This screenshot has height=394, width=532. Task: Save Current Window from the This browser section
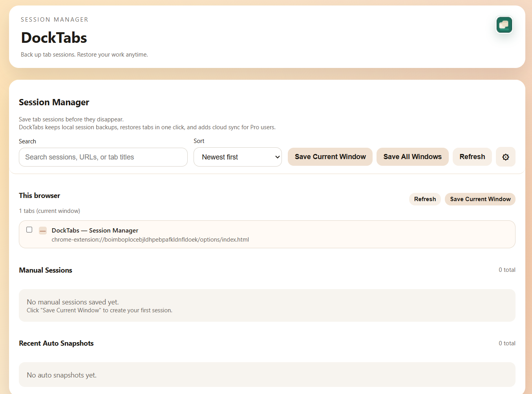[x=480, y=199]
